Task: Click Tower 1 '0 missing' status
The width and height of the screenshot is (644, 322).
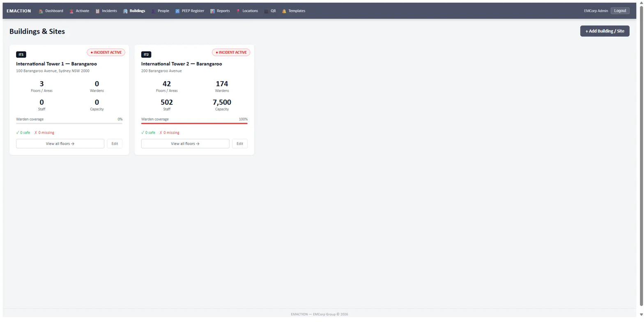Action: (44, 133)
